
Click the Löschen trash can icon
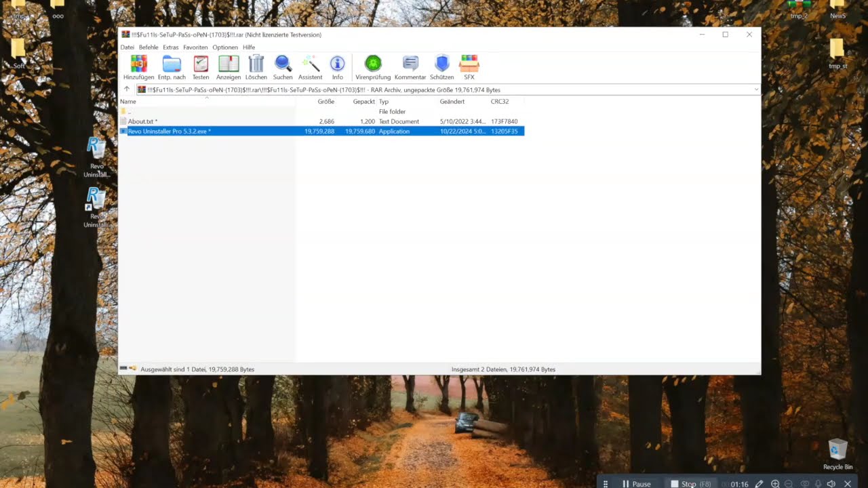256,64
